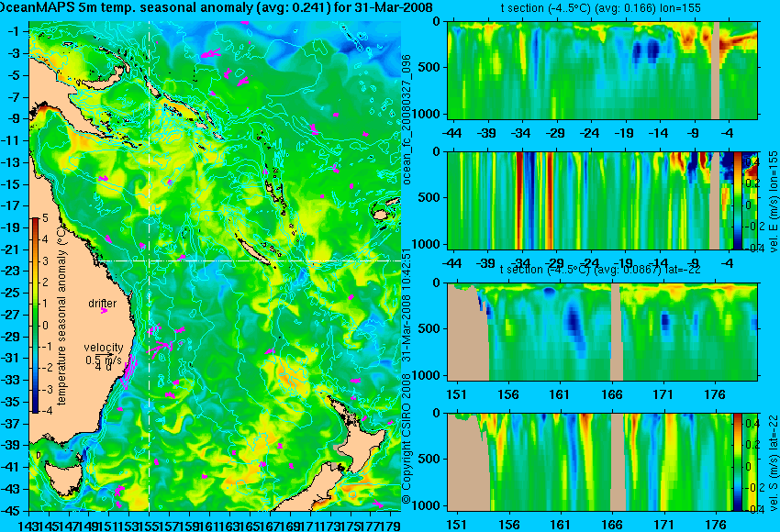Click the 'drifter' legend label

point(103,304)
